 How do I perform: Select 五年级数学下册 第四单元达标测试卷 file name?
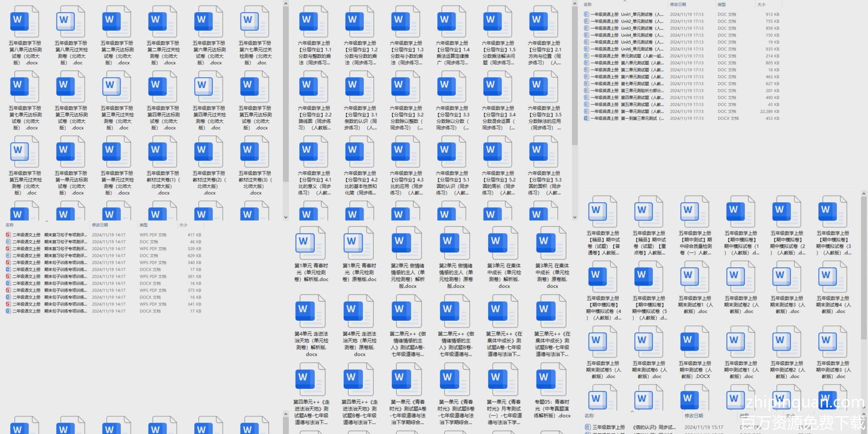[x=163, y=118]
